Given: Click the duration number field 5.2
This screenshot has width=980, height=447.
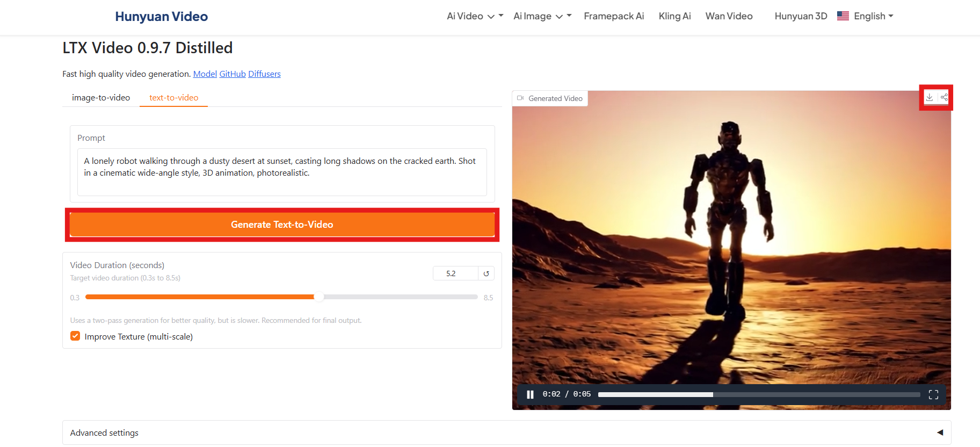Looking at the screenshot, I should (x=455, y=273).
